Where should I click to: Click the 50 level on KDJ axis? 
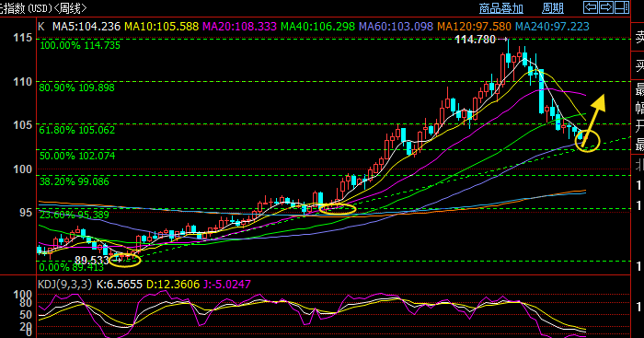point(26,315)
